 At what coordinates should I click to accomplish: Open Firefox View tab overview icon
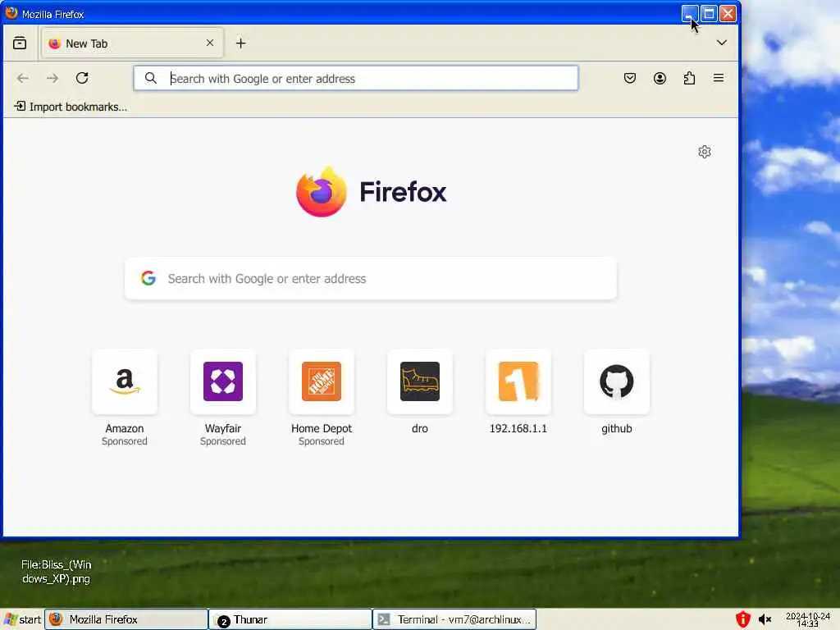[20, 43]
